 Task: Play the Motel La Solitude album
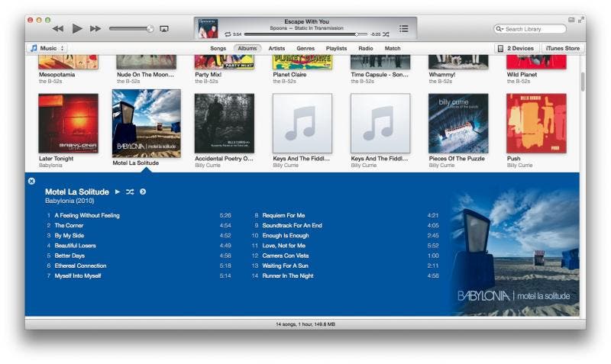click(x=118, y=192)
